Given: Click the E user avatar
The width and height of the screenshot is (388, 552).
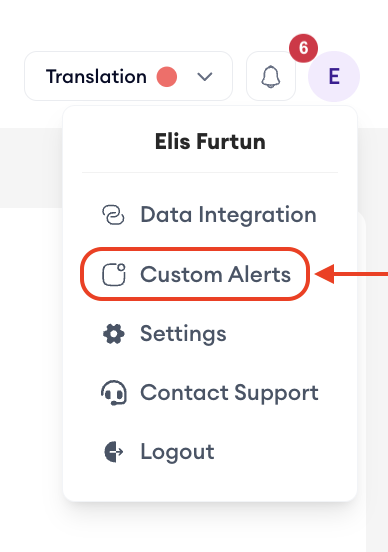Looking at the screenshot, I should click(x=334, y=76).
